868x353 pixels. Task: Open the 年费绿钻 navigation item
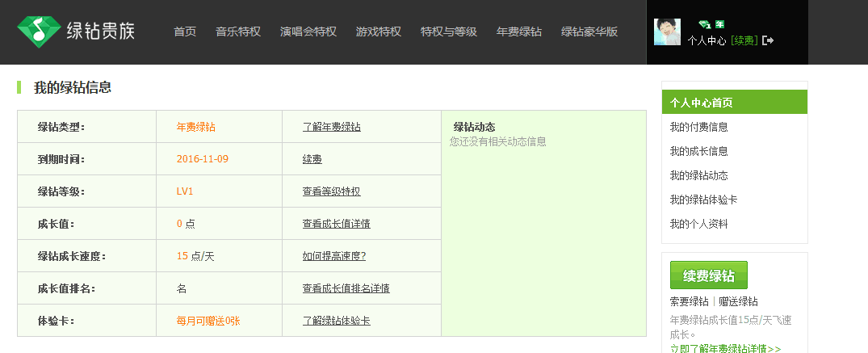coord(519,32)
